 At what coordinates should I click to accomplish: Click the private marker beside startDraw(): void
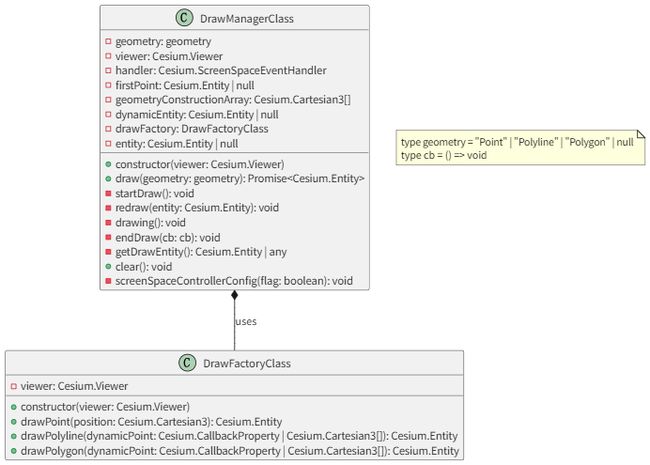tap(108, 194)
